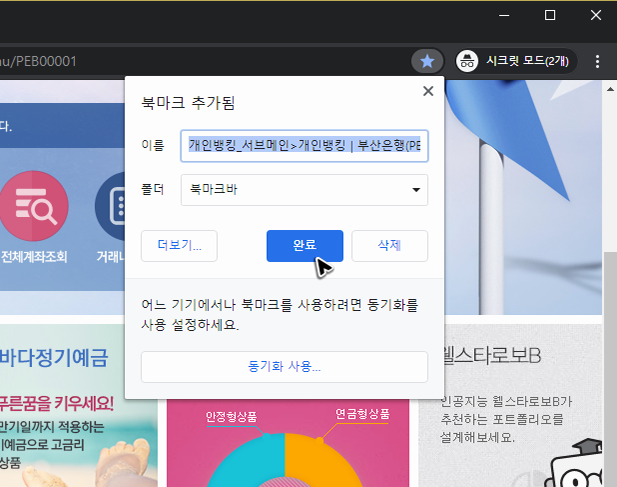Screen dimensions: 617x487
Task: Open the Chrome three-dot menu
Action: (x=597, y=61)
